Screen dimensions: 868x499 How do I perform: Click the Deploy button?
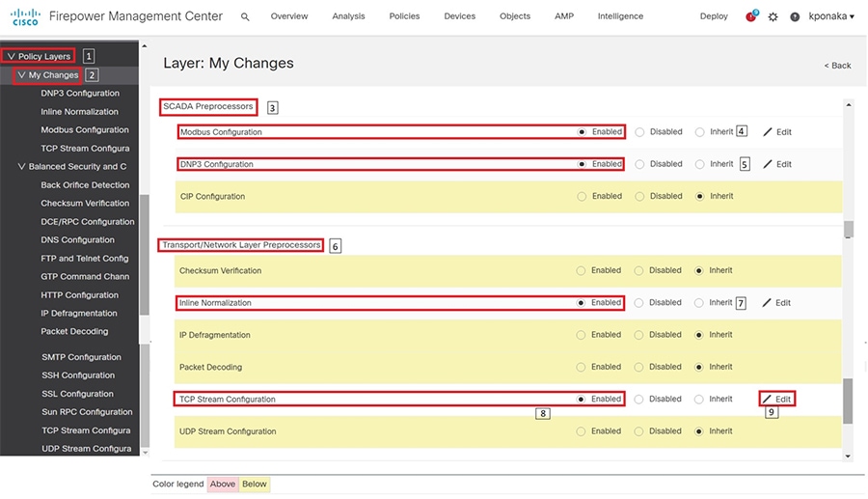click(714, 16)
